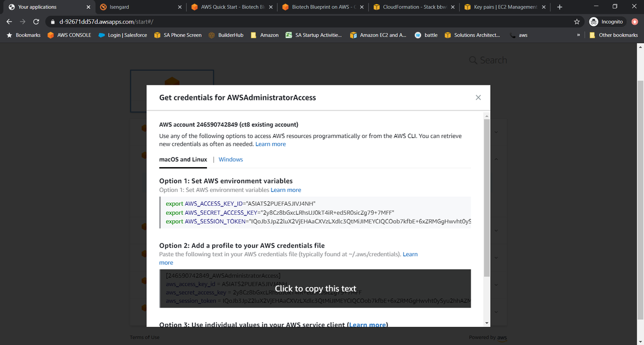Show hidden bookmarks with the overflow chevron

(x=578, y=35)
